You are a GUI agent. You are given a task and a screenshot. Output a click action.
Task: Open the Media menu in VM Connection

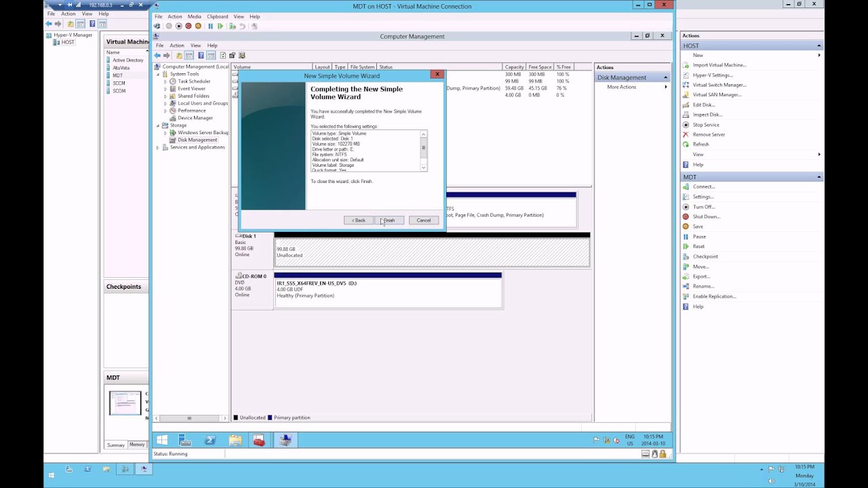point(195,16)
